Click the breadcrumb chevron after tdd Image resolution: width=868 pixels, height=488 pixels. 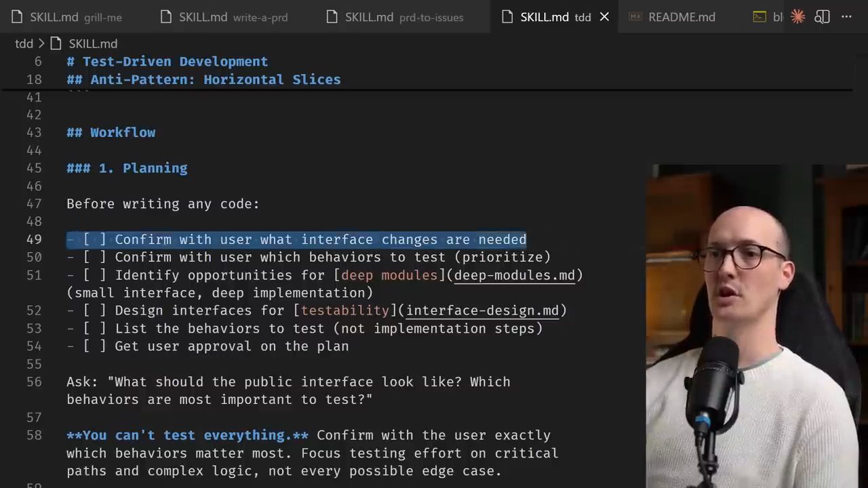click(x=41, y=43)
